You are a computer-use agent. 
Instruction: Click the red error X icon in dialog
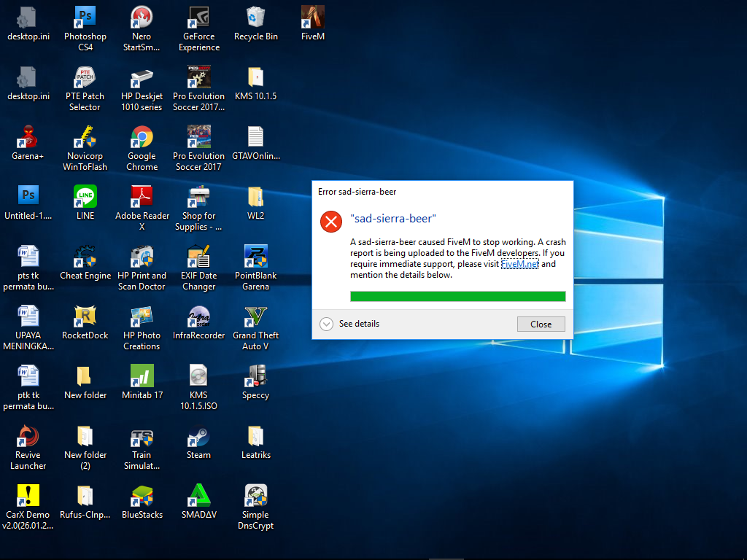[331, 222]
